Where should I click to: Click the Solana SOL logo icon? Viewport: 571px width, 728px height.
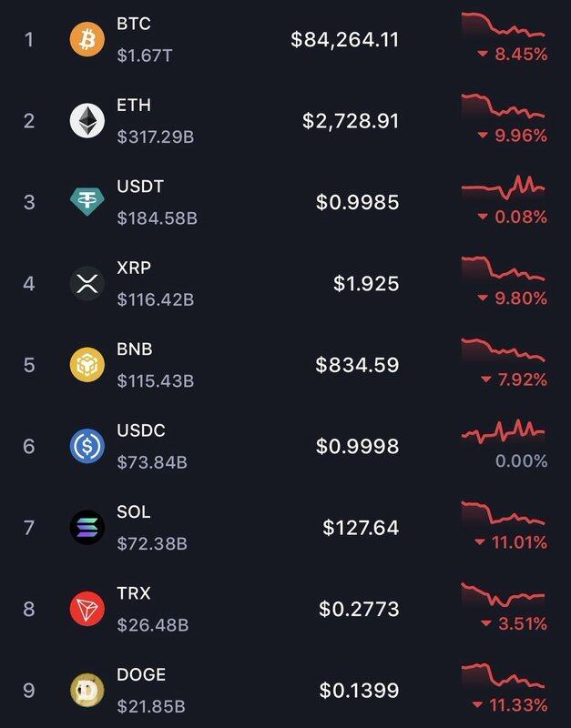(x=87, y=527)
